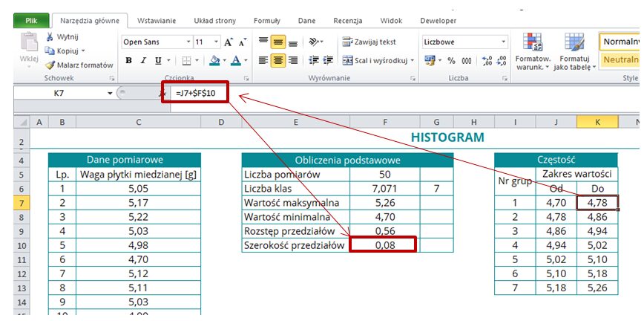Open the Plik file tab
Screen dimensions: 644x321
point(31,21)
